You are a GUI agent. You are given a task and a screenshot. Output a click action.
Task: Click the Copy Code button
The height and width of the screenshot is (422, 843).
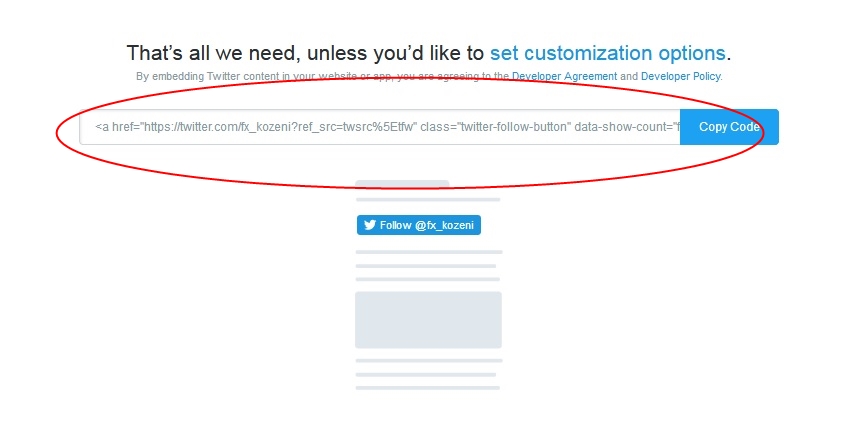pyautogui.click(x=729, y=127)
